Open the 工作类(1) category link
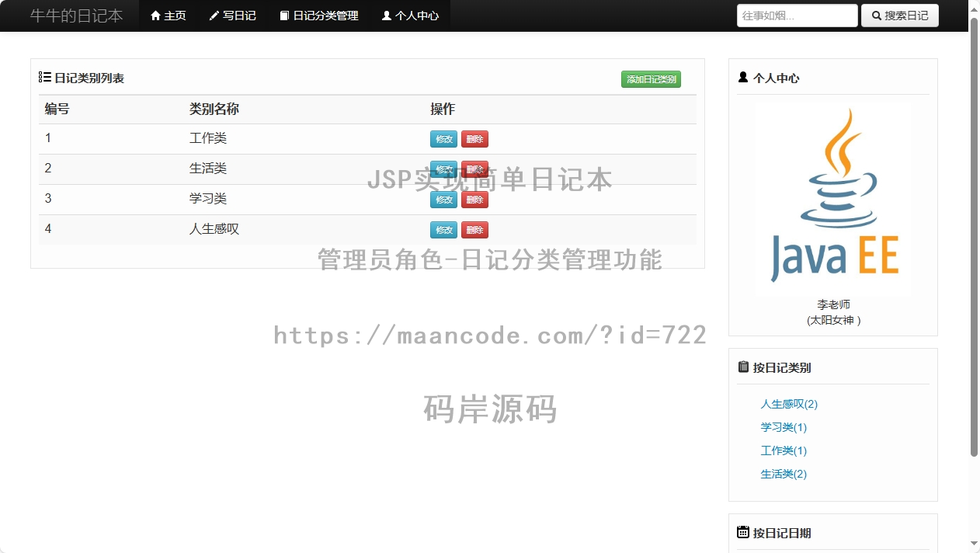This screenshot has height=553, width=980. pos(784,450)
